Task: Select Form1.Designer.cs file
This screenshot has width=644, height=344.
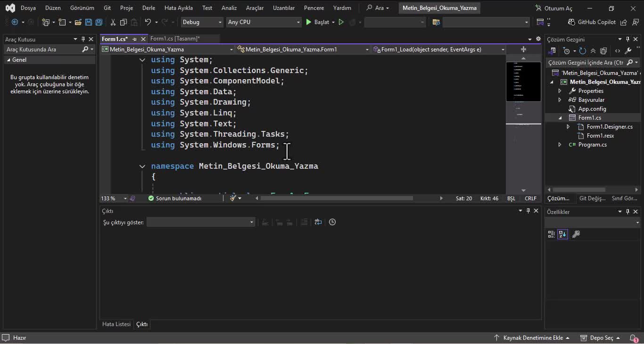Action: click(610, 127)
